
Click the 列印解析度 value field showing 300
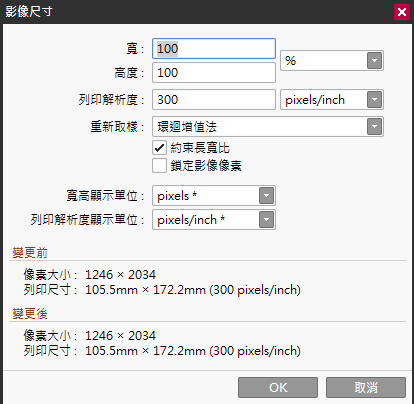click(214, 100)
